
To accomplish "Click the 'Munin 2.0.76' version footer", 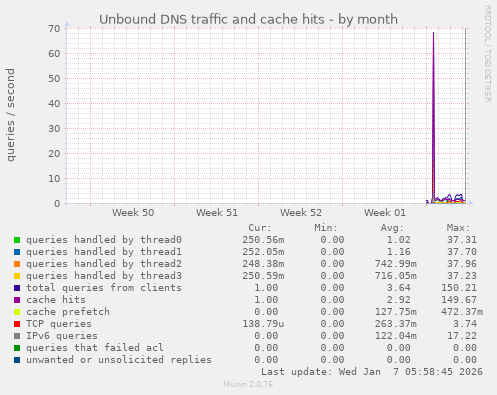I will point(248,384).
